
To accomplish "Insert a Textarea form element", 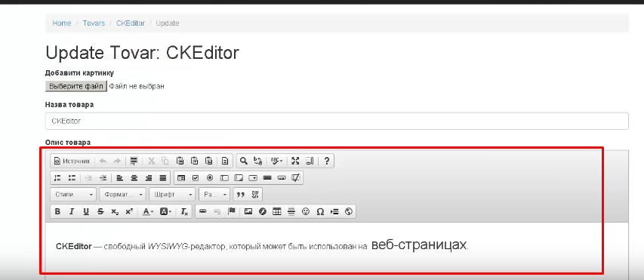I will click(239, 178).
